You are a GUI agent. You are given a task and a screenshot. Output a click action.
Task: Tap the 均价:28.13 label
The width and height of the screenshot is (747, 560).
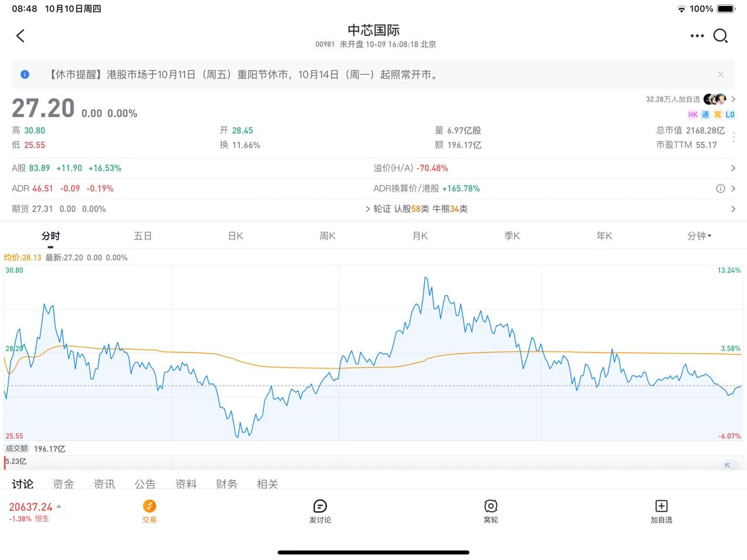pyautogui.click(x=22, y=257)
